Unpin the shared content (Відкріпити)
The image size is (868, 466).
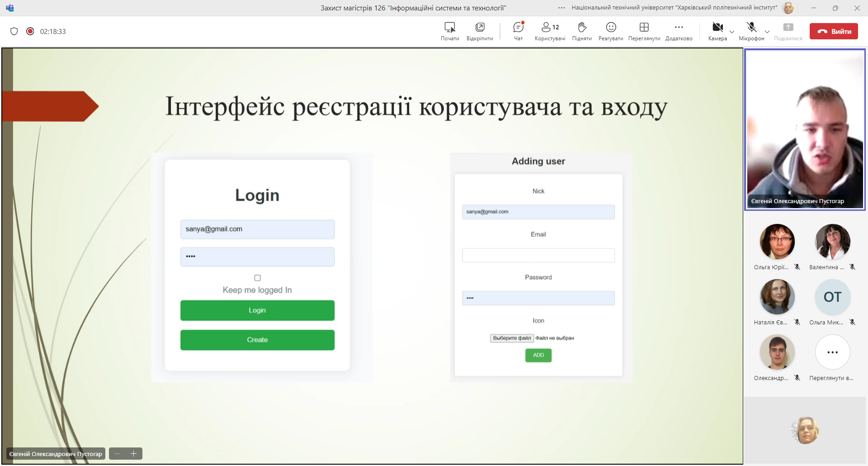tap(480, 31)
